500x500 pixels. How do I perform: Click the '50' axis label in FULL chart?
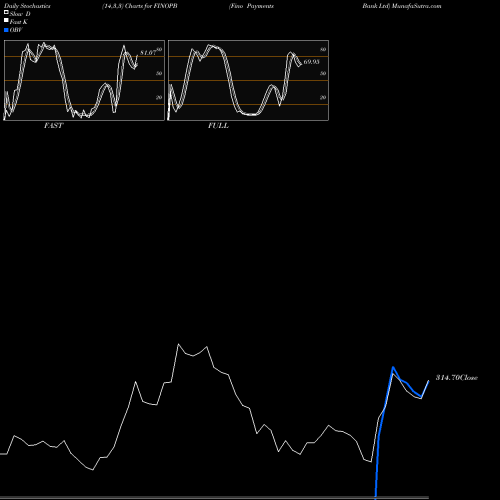click(323, 73)
